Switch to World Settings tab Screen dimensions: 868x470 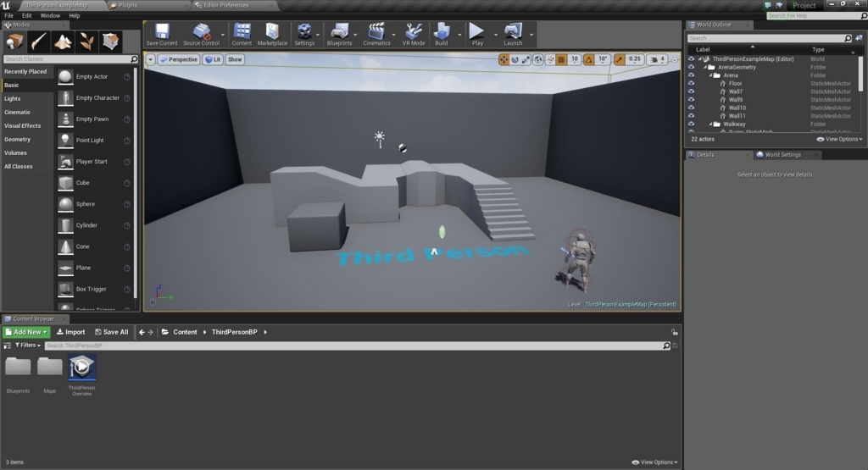pos(782,155)
